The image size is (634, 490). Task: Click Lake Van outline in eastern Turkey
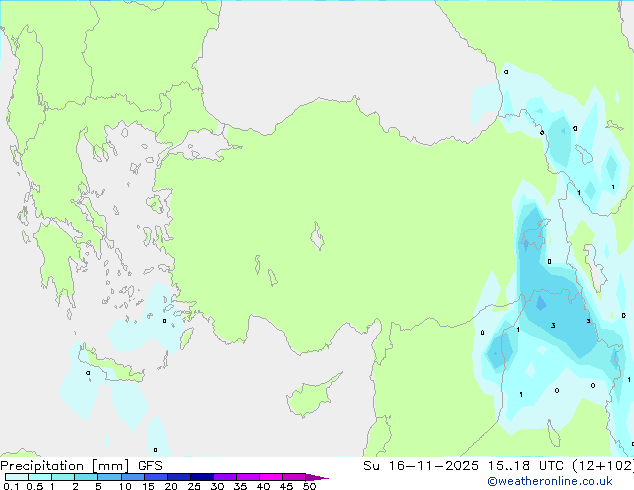click(534, 235)
